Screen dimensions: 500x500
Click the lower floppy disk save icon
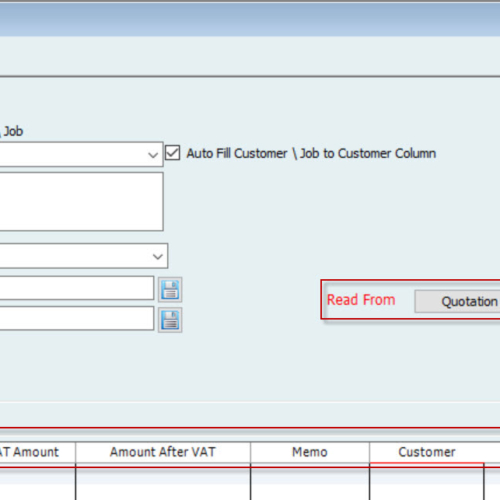click(170, 320)
